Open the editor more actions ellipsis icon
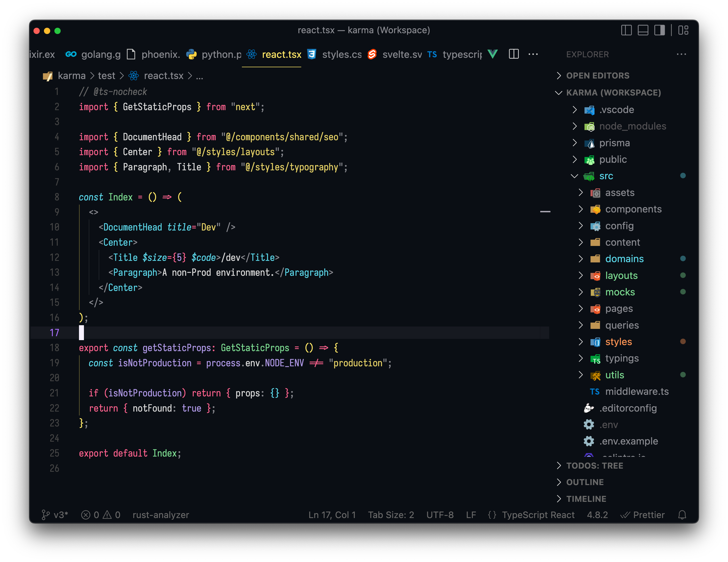Viewport: 728px width, 562px height. [x=533, y=54]
